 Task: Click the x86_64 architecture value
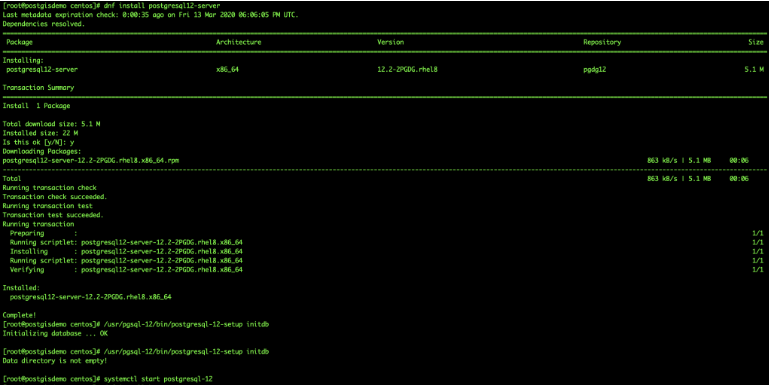tap(228, 70)
